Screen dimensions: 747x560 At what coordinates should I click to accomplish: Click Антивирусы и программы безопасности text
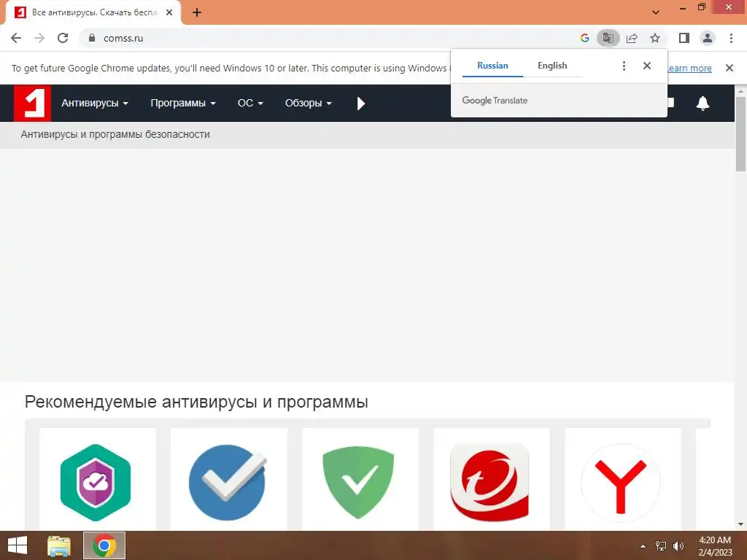115,134
